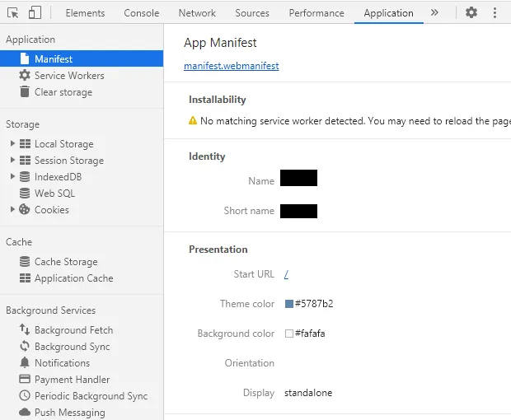Open DevTools settings gear icon
The height and width of the screenshot is (420, 511).
click(471, 12)
